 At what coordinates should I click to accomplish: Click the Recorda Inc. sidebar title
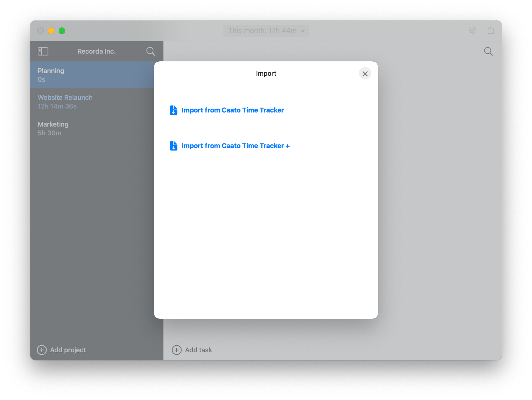point(97,51)
